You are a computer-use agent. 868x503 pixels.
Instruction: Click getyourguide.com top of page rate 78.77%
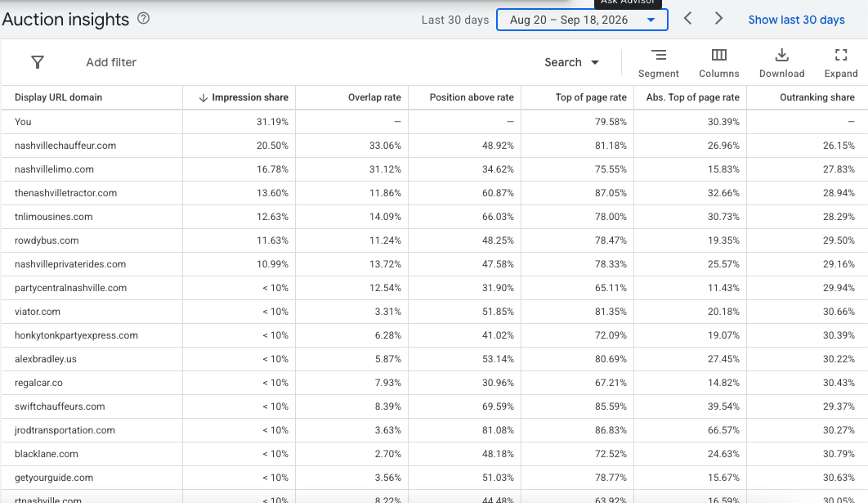(611, 478)
